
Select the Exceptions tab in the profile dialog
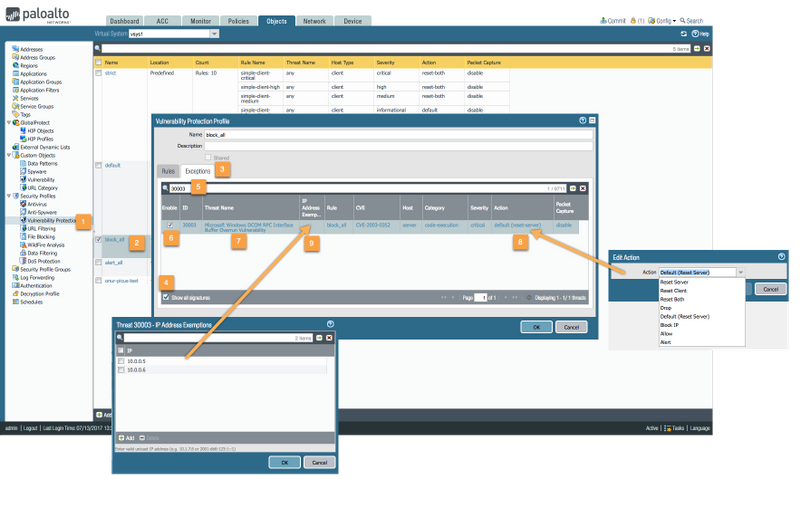click(197, 171)
